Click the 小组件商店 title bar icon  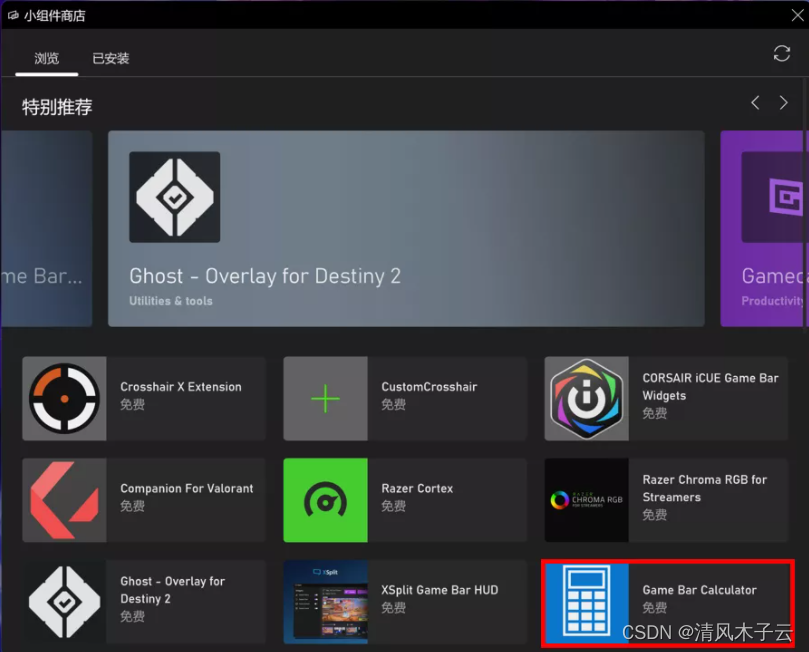(x=13, y=15)
